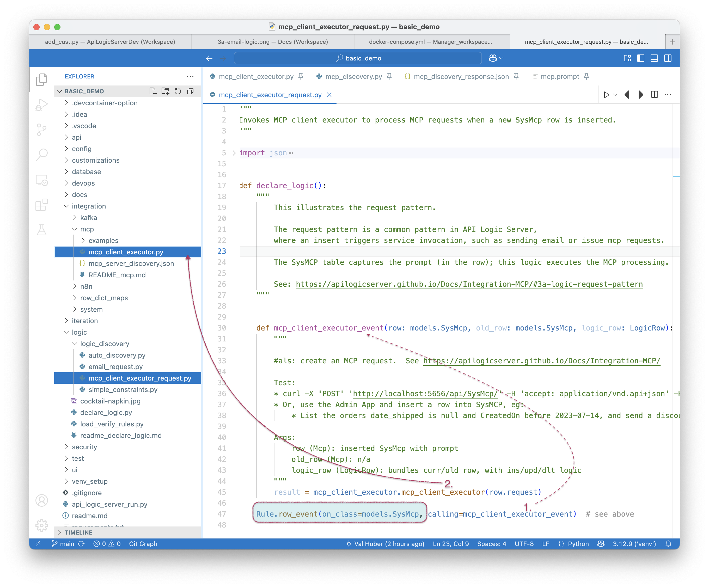The width and height of the screenshot is (709, 588).
Task: Open Git Graph from status bar
Action: coord(143,544)
